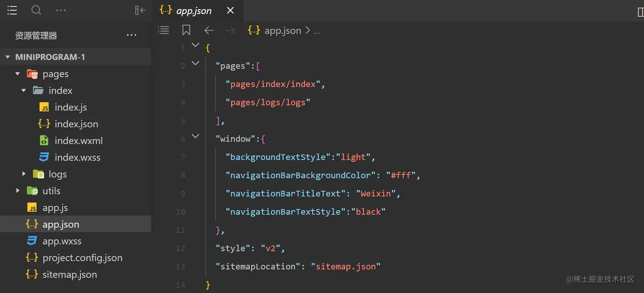Screen dimensions: 644x293
Task: Open project.config.json file
Action: (82, 258)
